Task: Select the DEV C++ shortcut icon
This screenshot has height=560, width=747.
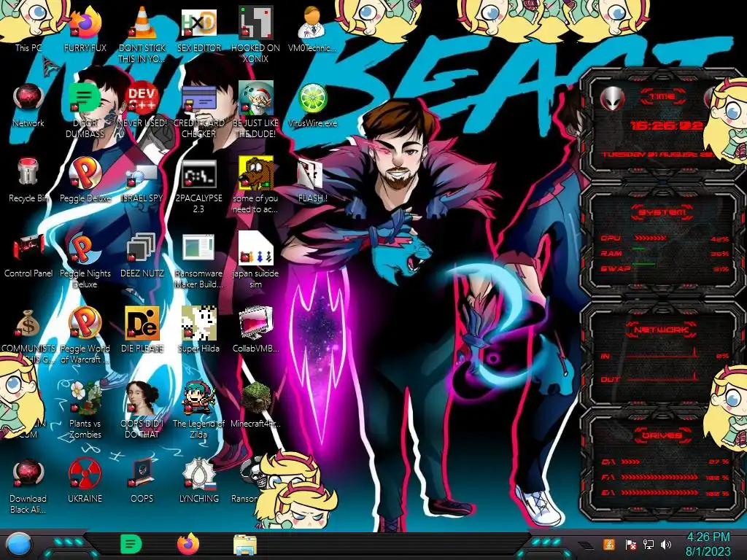Action: pyautogui.click(x=142, y=105)
